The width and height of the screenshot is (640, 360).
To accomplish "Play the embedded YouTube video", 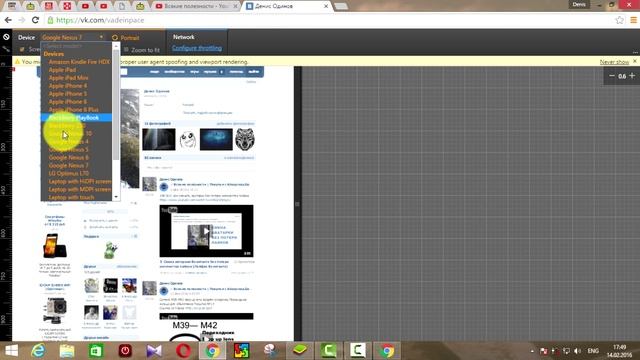I will (x=206, y=231).
